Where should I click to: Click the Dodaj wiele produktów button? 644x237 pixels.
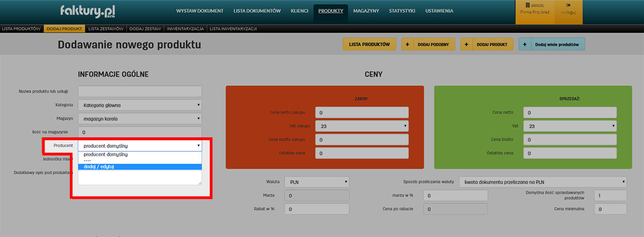click(552, 45)
